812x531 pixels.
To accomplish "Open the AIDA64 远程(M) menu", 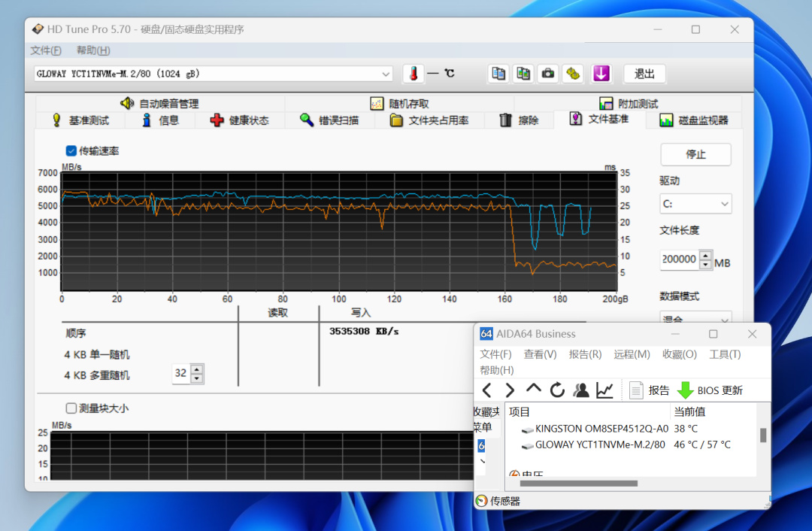I will (632, 353).
